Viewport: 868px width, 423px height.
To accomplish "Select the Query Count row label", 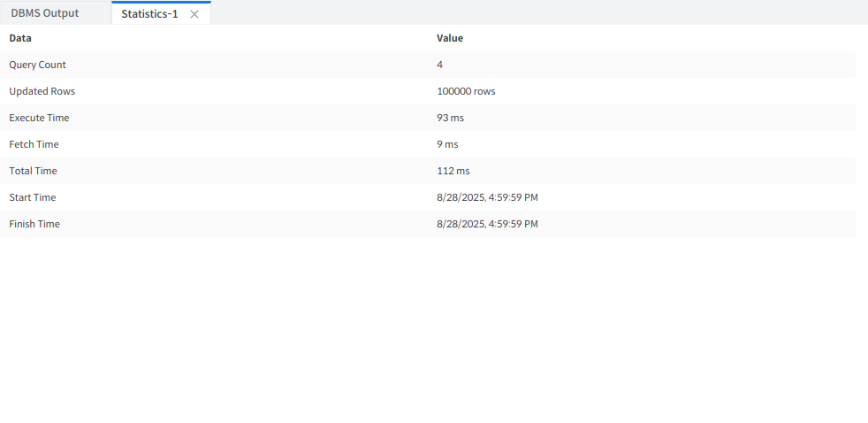I will pyautogui.click(x=37, y=65).
